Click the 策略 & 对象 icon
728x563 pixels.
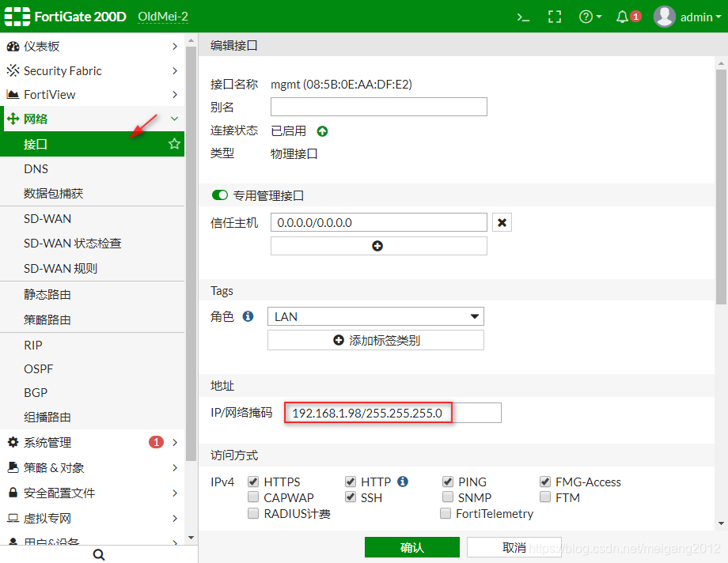(x=13, y=467)
